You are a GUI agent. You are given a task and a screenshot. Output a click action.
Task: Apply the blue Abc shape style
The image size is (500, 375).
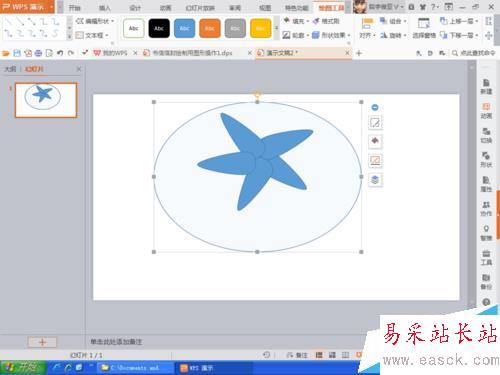[x=184, y=28]
